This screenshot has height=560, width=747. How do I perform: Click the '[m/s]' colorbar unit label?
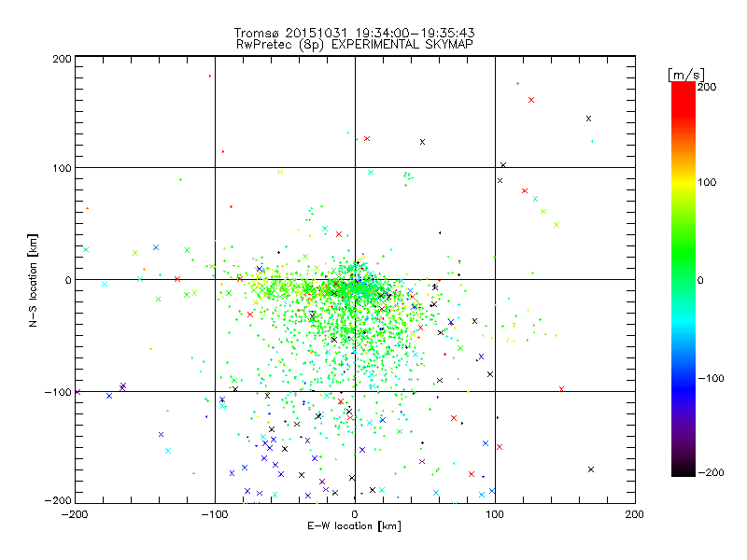pyautogui.click(x=686, y=75)
